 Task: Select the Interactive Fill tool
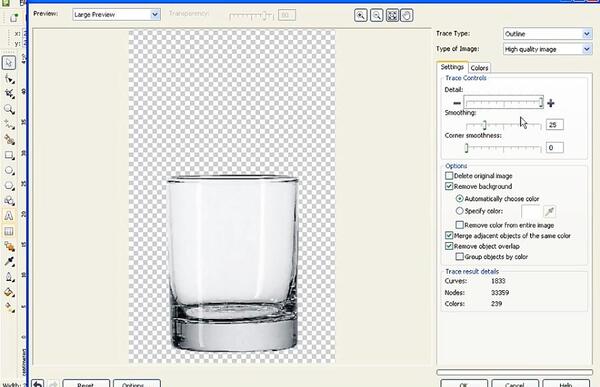9,307
